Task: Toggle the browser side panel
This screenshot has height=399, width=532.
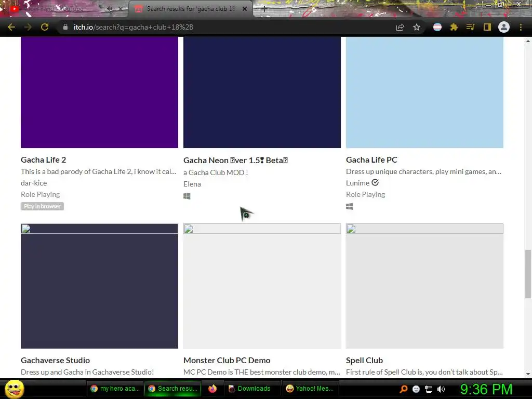Action: tap(487, 27)
